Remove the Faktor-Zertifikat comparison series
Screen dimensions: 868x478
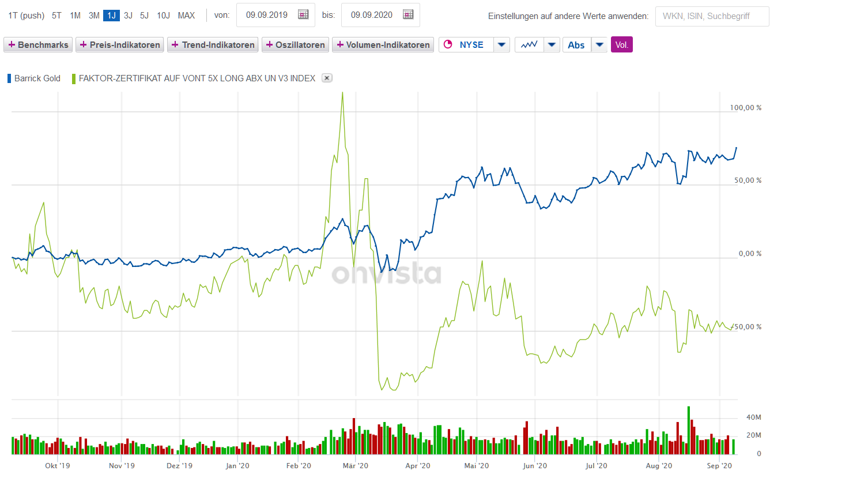tap(327, 78)
